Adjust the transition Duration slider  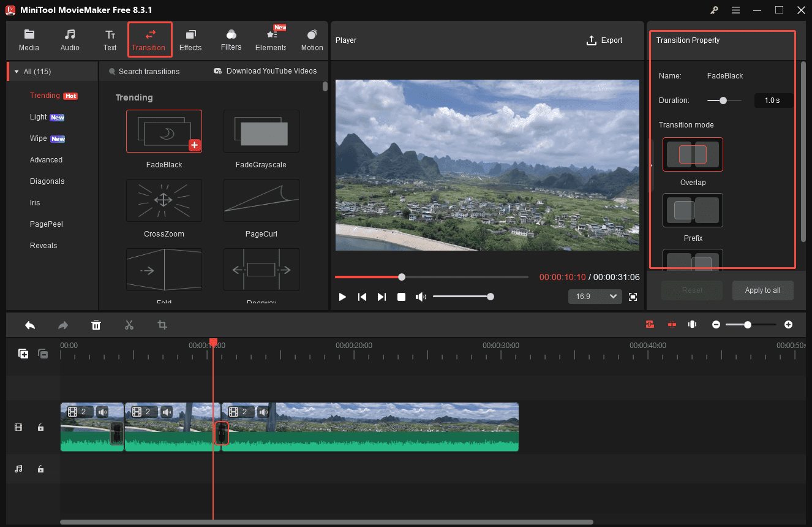723,100
